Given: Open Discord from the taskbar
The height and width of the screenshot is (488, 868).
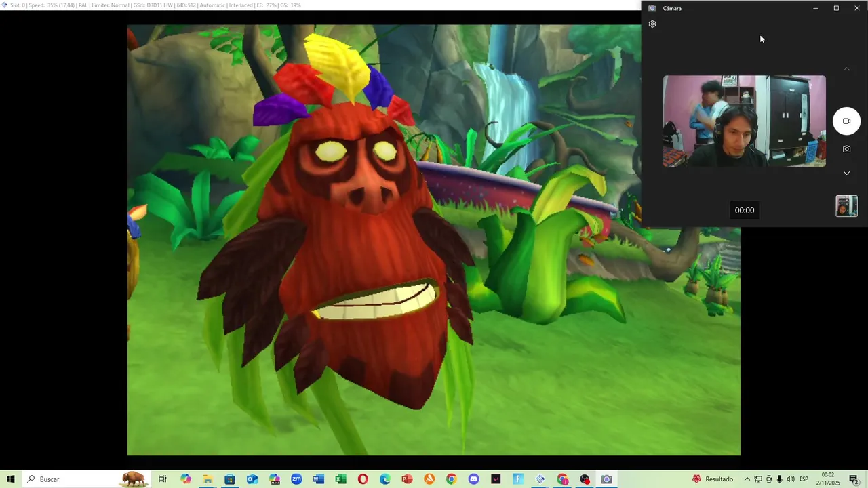Looking at the screenshot, I should tap(473, 479).
